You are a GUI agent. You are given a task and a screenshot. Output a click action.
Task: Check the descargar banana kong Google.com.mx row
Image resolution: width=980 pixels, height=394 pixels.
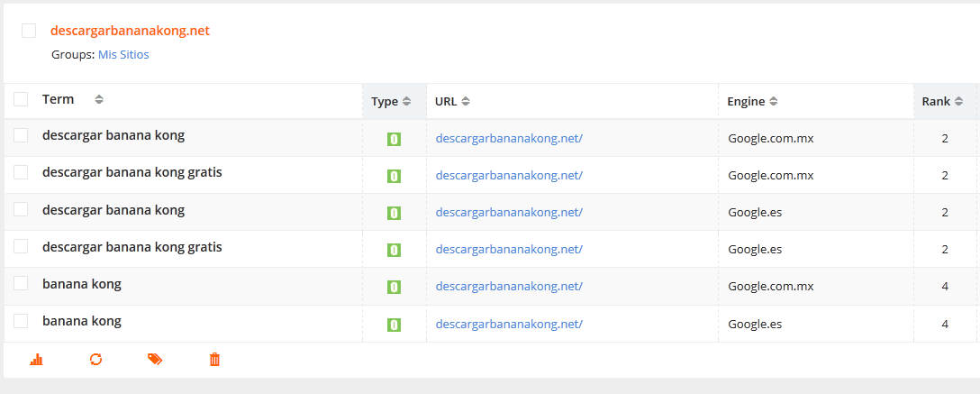(x=21, y=135)
